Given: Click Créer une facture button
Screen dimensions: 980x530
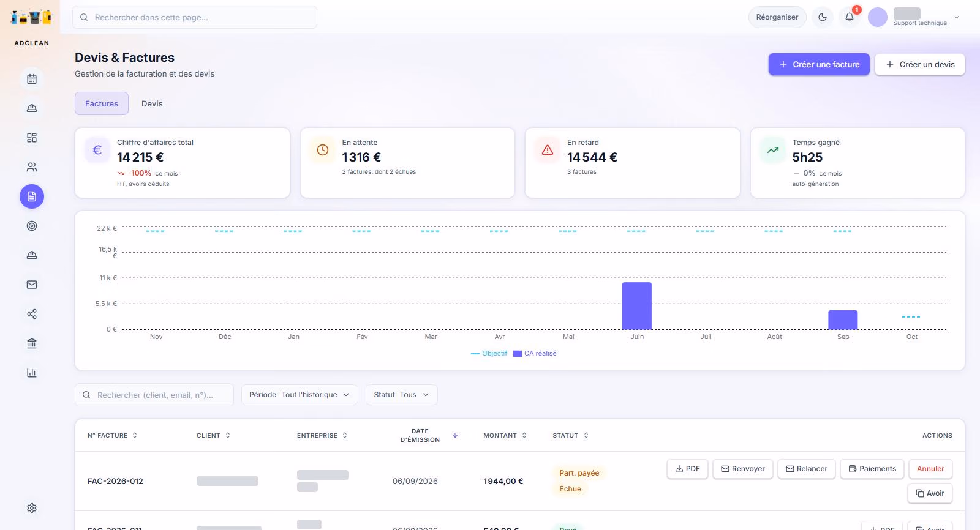Looking at the screenshot, I should 819,64.
